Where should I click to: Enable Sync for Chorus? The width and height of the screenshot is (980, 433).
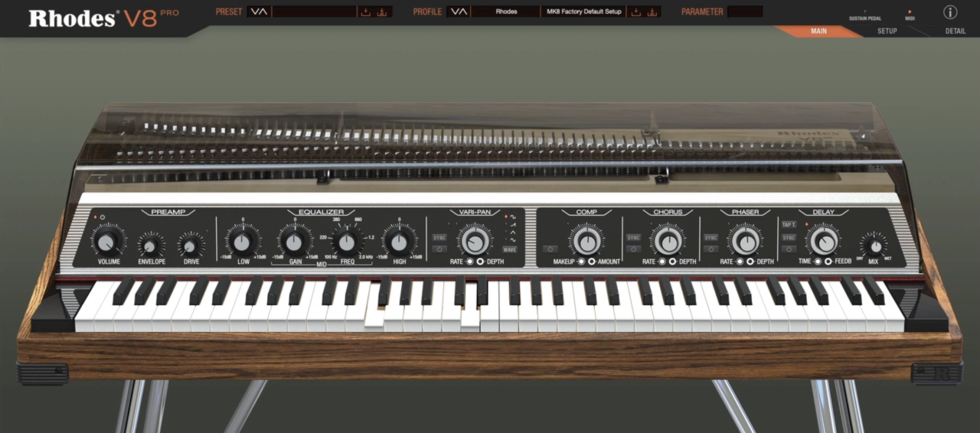click(x=633, y=237)
